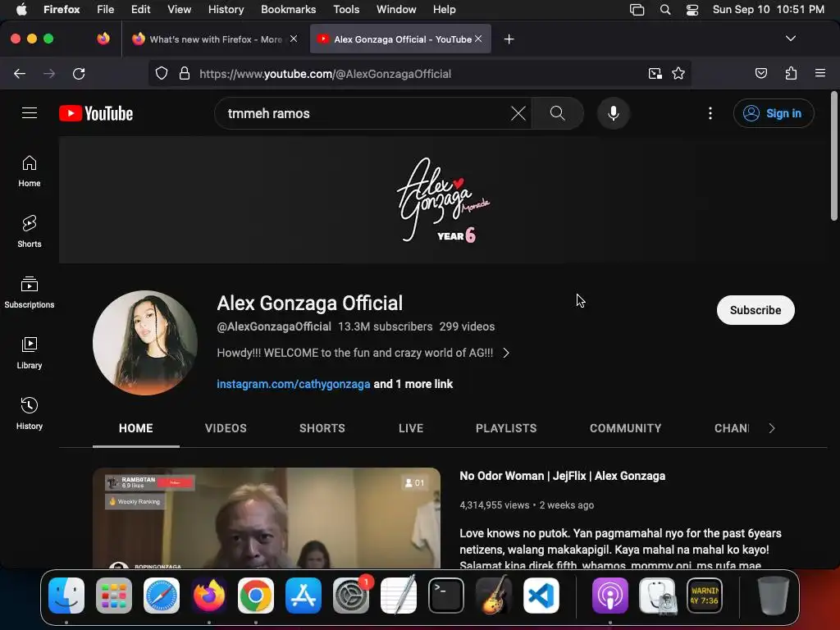
Task: Open the History menu in menu bar
Action: coord(226,10)
